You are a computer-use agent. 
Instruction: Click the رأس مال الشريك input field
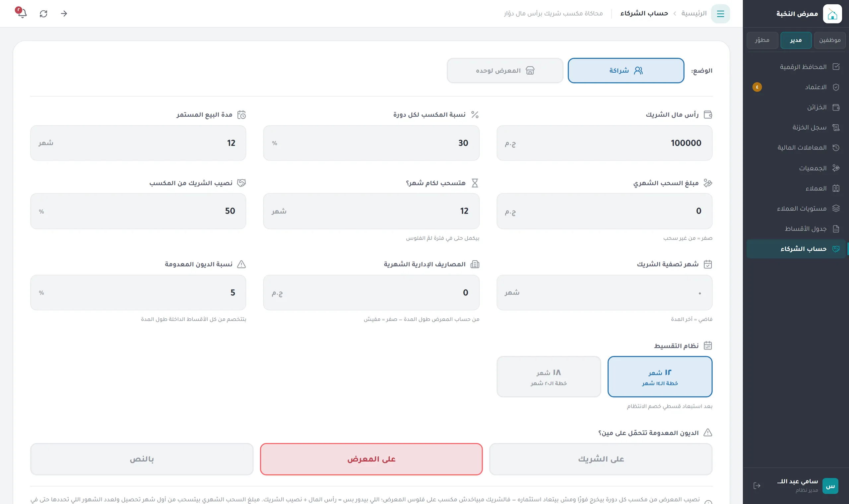605,143
